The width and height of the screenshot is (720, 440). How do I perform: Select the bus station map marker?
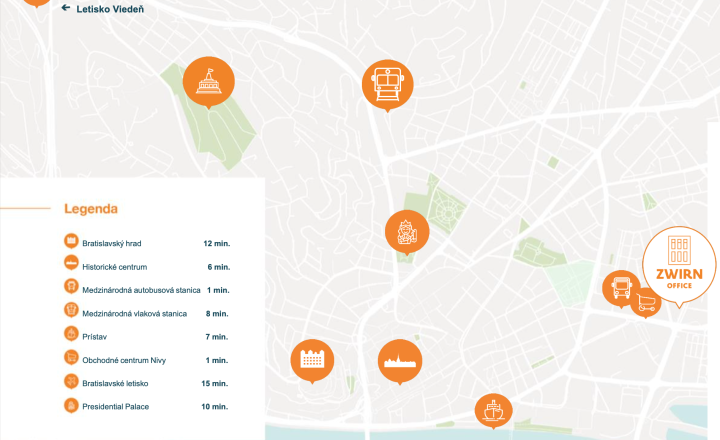pos(621,288)
